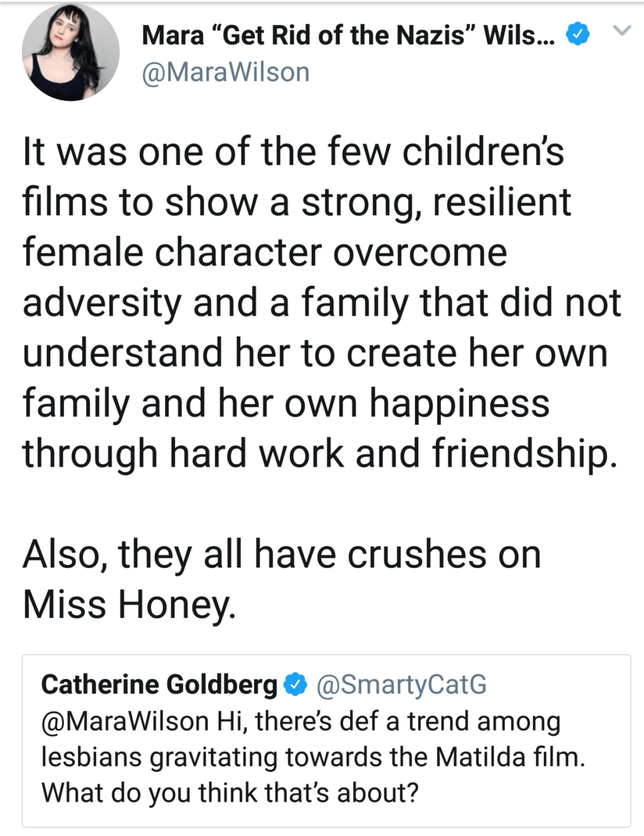Click the verified badge next to Catherine Goldberg
The width and height of the screenshot is (644, 836).
coord(295,684)
